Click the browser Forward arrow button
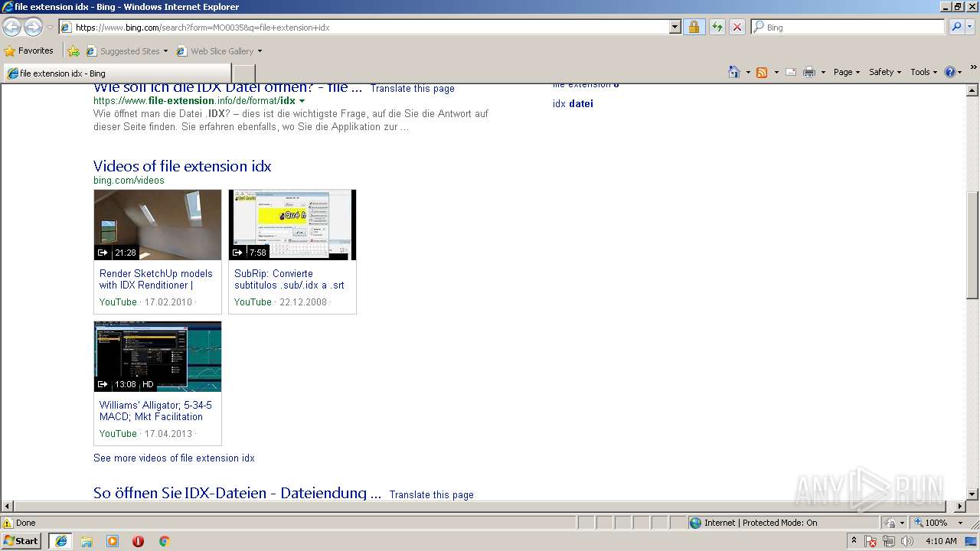Viewport: 980px width, 551px height. pyautogui.click(x=33, y=27)
